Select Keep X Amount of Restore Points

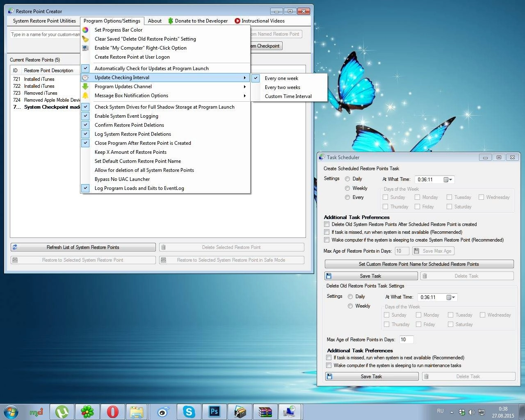tap(165, 152)
